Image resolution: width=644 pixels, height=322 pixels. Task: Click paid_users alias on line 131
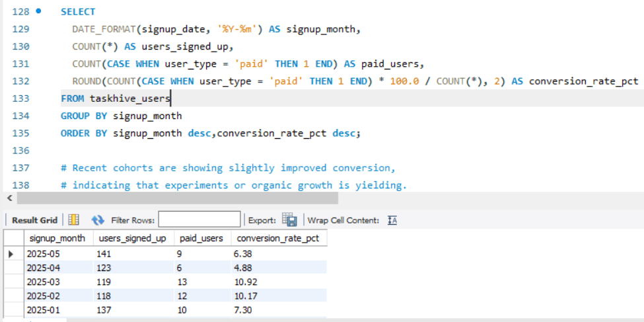390,64
